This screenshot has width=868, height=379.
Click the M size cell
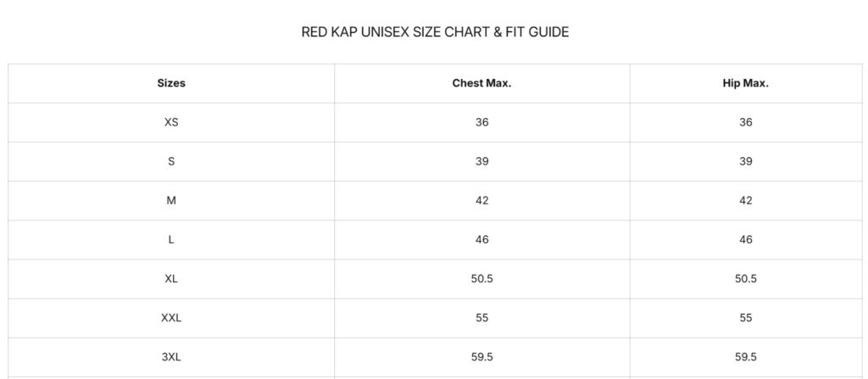[171, 200]
